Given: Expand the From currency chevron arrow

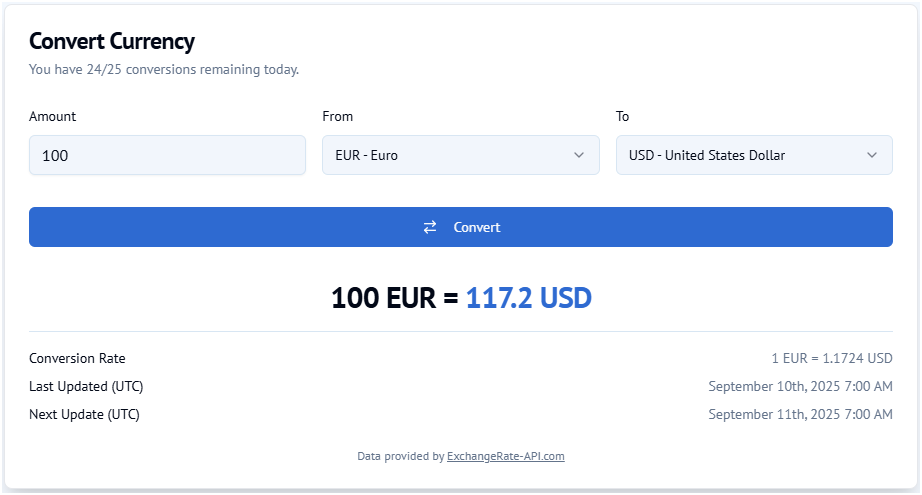Looking at the screenshot, I should pyautogui.click(x=579, y=155).
